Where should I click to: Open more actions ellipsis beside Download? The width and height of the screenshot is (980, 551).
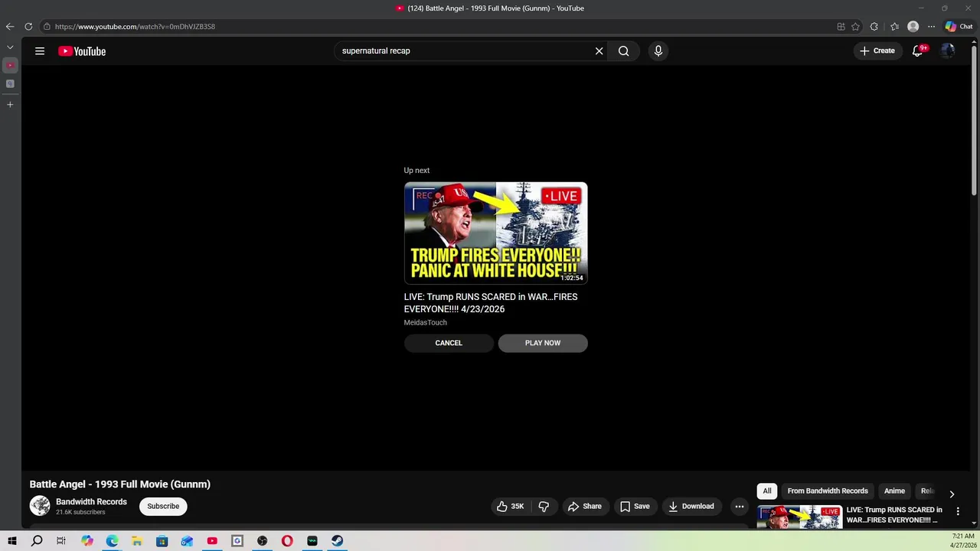point(739,506)
